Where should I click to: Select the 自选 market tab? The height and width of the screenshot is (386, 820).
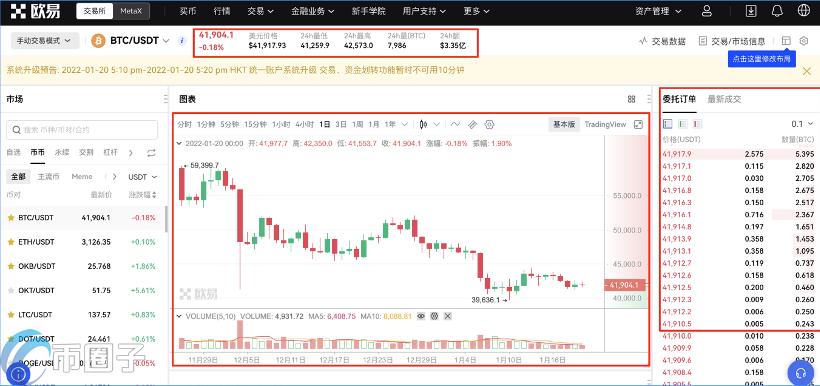(x=14, y=153)
